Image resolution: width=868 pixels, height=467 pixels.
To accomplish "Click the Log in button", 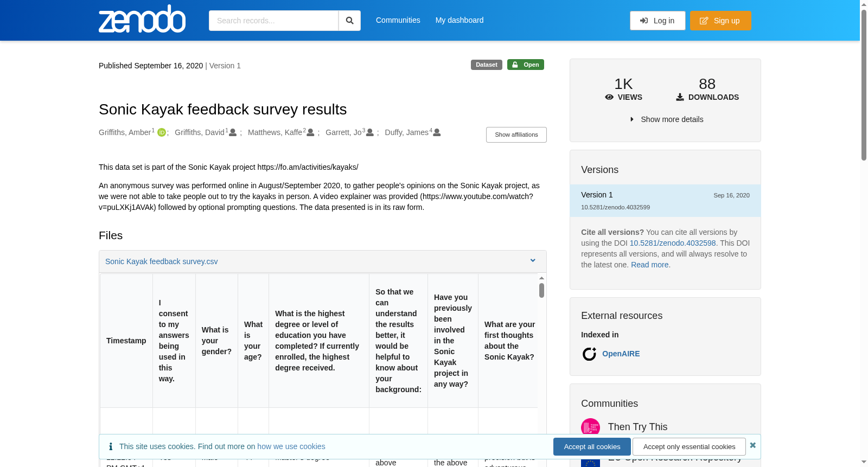I will click(658, 21).
